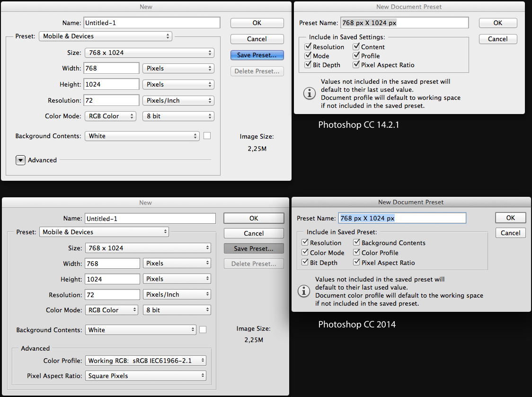
Task: Open Height units dropdown in top New dialog
Action: point(178,84)
